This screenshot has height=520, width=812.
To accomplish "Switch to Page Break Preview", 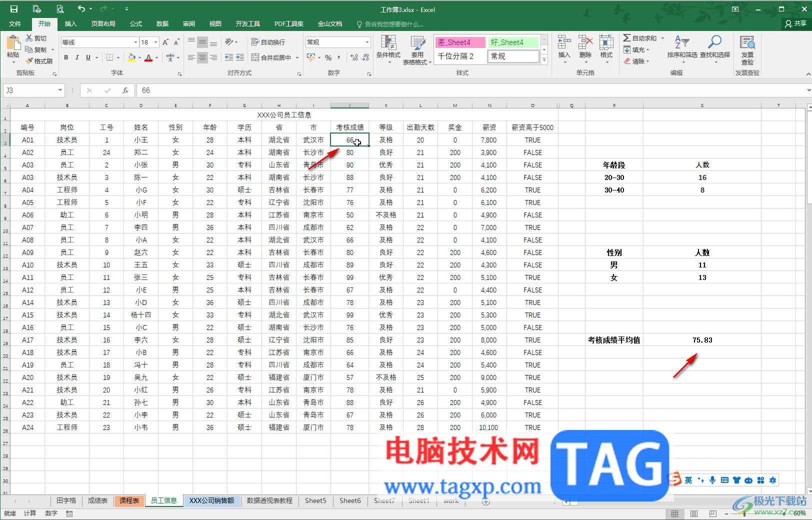I will (712, 513).
